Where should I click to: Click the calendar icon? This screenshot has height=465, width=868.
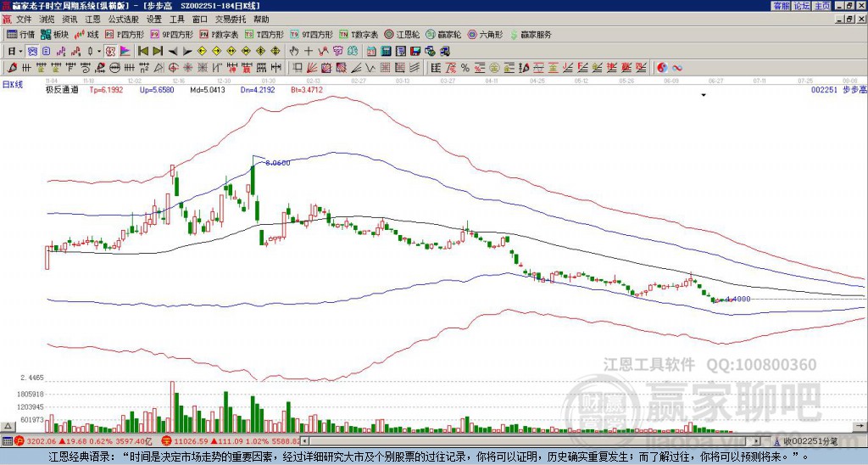[x=371, y=52]
